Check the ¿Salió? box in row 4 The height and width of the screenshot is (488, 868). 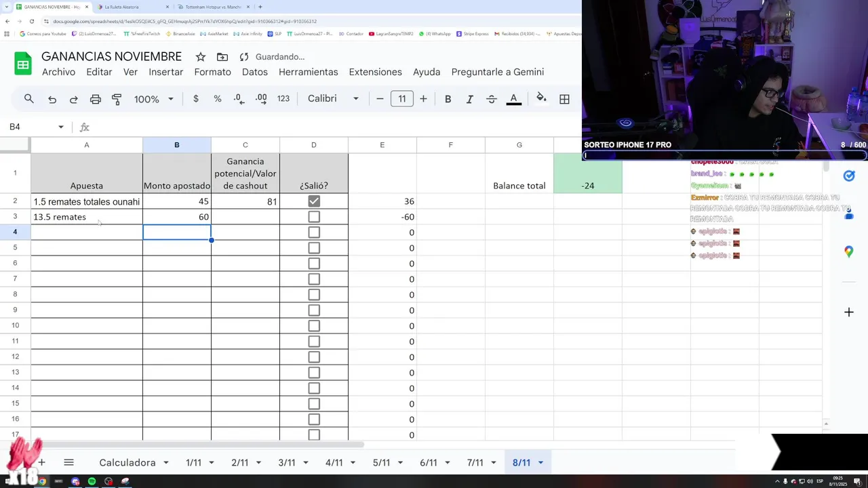pyautogui.click(x=313, y=232)
